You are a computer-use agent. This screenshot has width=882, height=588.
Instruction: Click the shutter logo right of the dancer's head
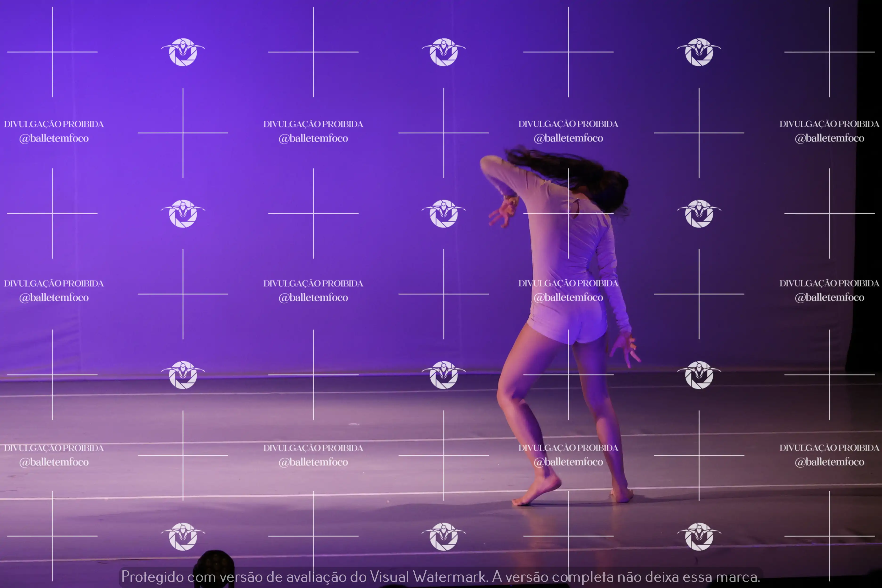699,213
